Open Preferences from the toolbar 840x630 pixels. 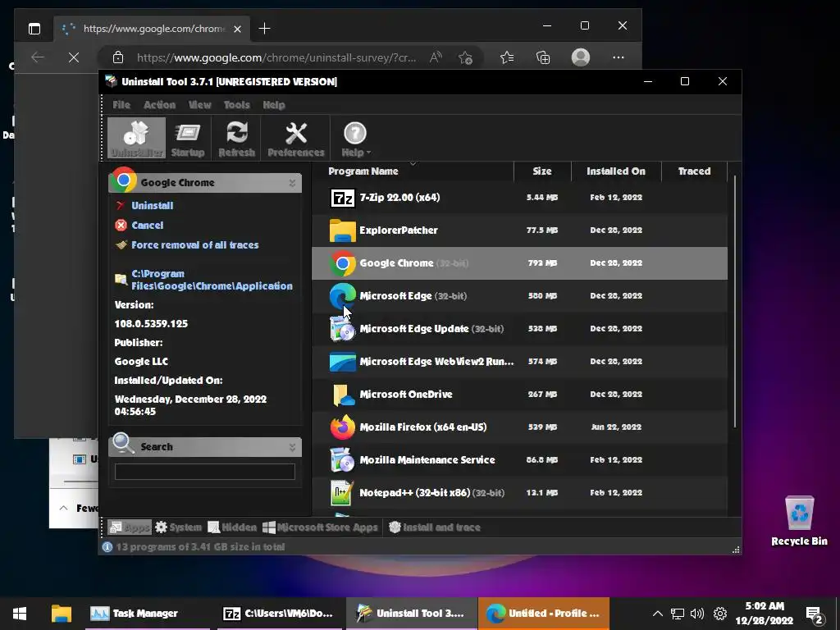coord(295,138)
